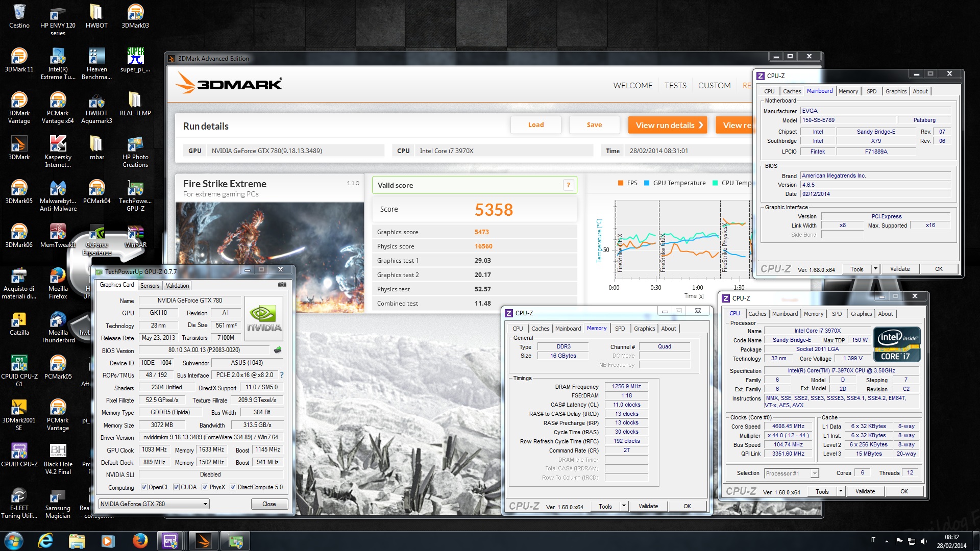Screen dimensions: 980x551
Task: Toggle the PhysX checkbox in GPU-Z
Action: point(205,487)
